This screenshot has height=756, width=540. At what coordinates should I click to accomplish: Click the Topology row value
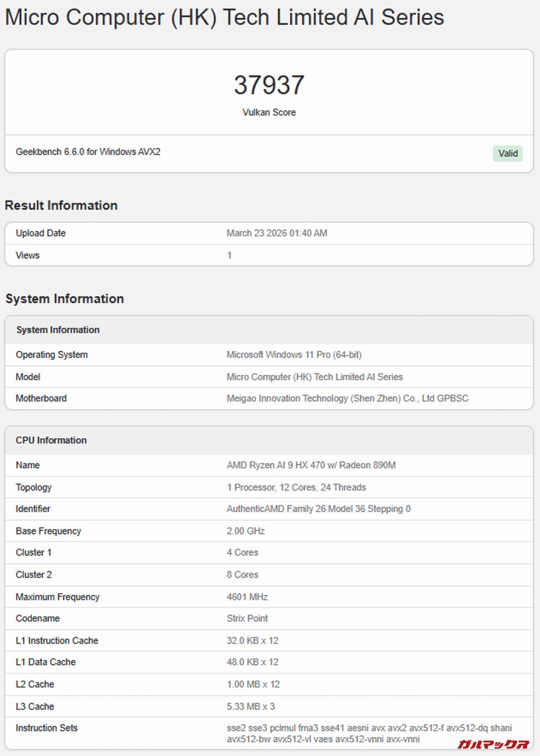coord(296,488)
